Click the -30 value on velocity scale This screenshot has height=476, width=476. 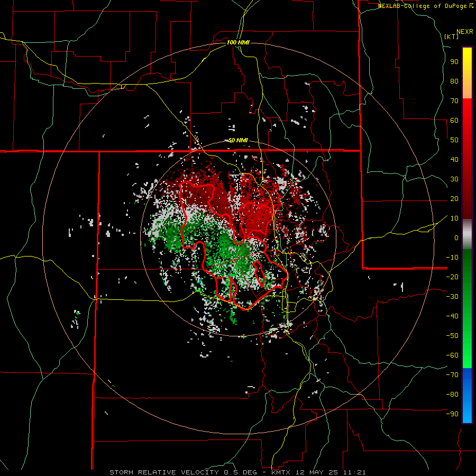coord(452,297)
